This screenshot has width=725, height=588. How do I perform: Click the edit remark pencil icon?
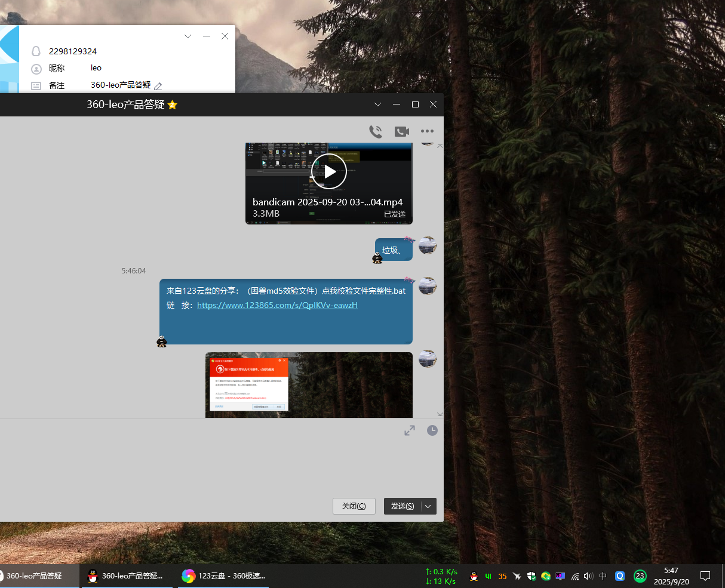158,86
